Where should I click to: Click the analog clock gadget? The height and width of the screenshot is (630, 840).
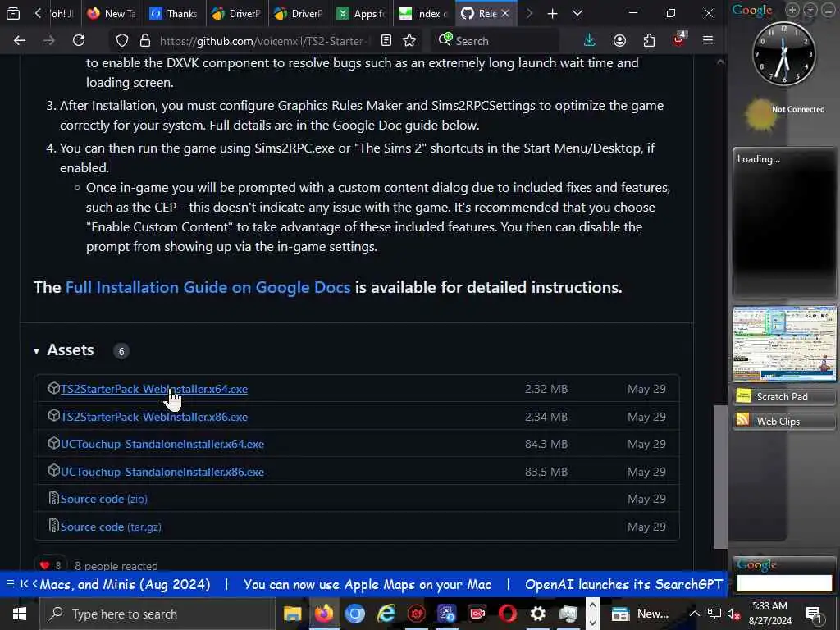click(x=783, y=53)
